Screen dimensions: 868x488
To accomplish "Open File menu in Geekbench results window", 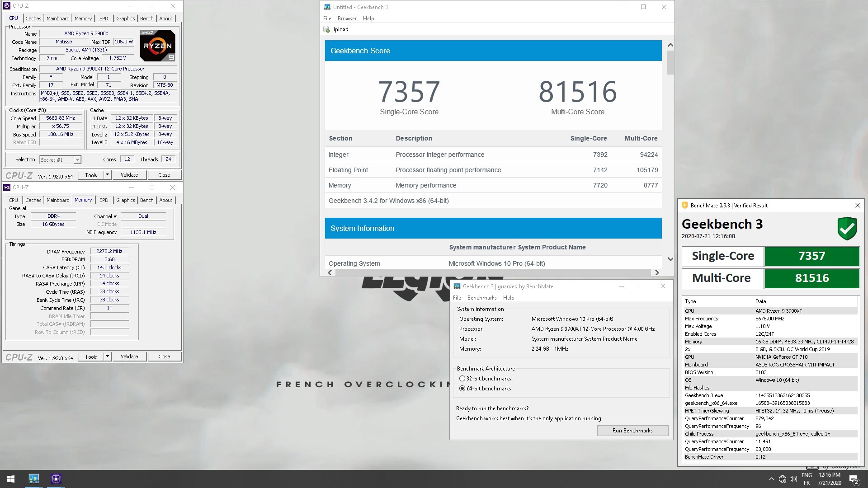I will (x=327, y=19).
